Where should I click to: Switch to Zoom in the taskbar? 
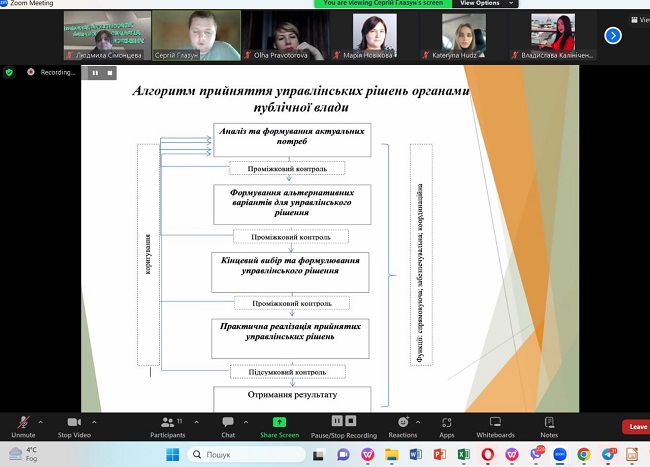(560, 455)
